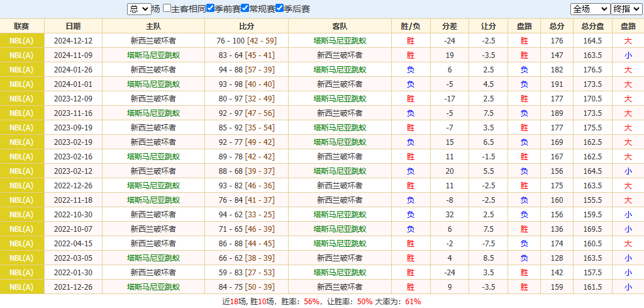Click the 大率 61% summary value
Viewport: 644px width, 308px height.
pos(413,302)
